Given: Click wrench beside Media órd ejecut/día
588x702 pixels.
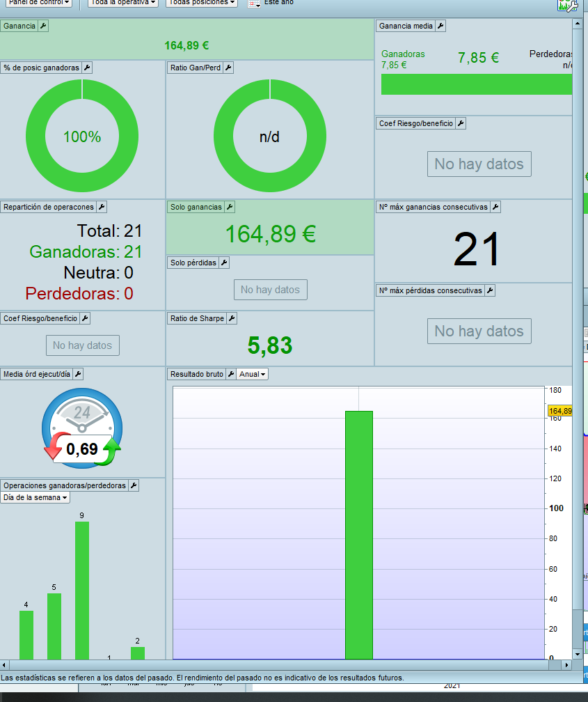Looking at the screenshot, I should click(78, 374).
